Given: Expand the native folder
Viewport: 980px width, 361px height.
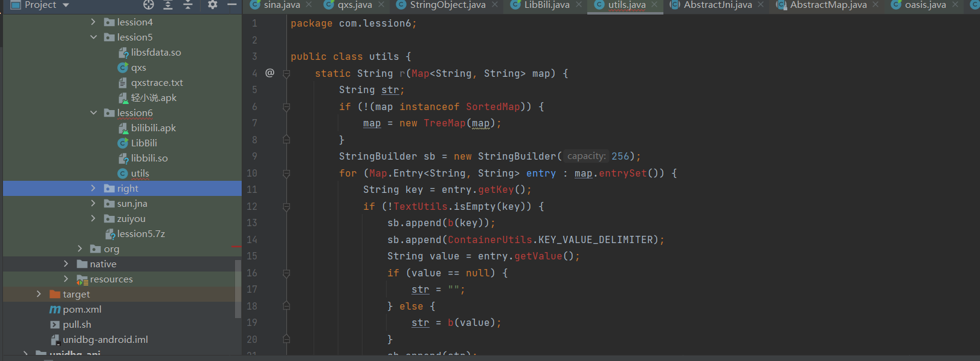Looking at the screenshot, I should pyautogui.click(x=66, y=264).
